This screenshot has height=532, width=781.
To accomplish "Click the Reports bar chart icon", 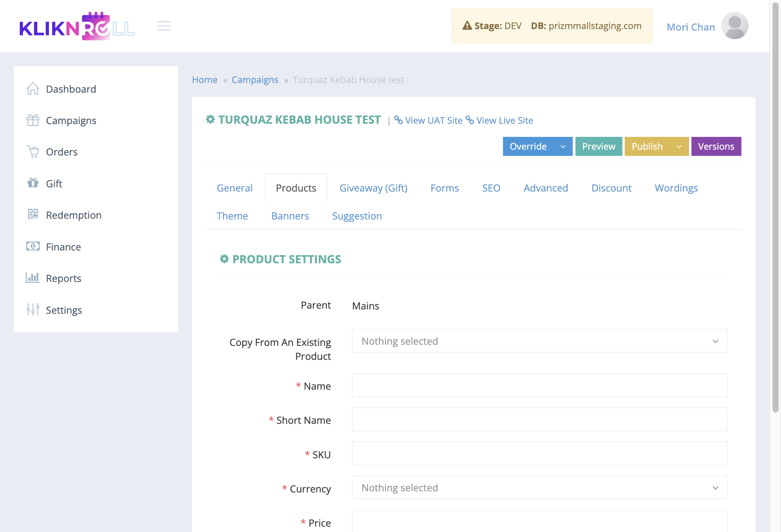I will click(33, 278).
